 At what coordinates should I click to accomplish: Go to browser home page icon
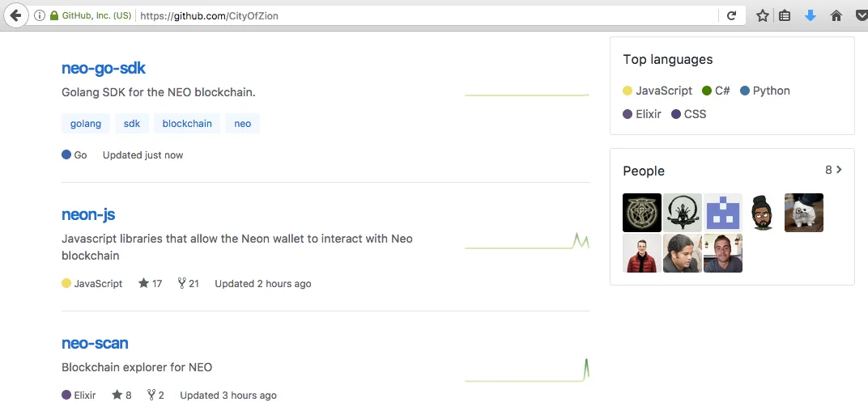[836, 15]
